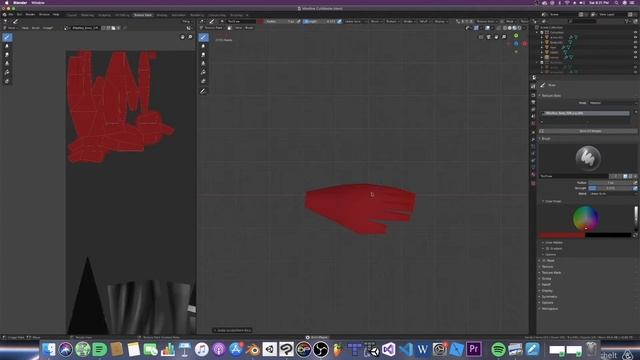Viewport: 640px width, 360px height.
Task: Open the Tool tab in Properties editor
Action: [x=533, y=78]
